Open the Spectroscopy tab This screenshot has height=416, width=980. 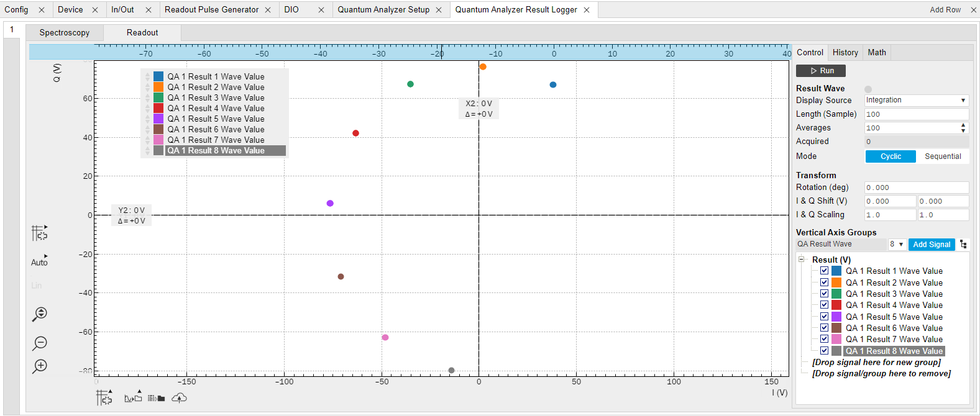[65, 33]
